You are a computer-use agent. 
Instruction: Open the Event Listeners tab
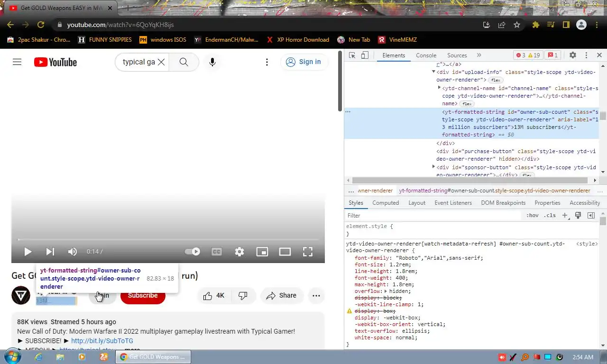(x=453, y=203)
